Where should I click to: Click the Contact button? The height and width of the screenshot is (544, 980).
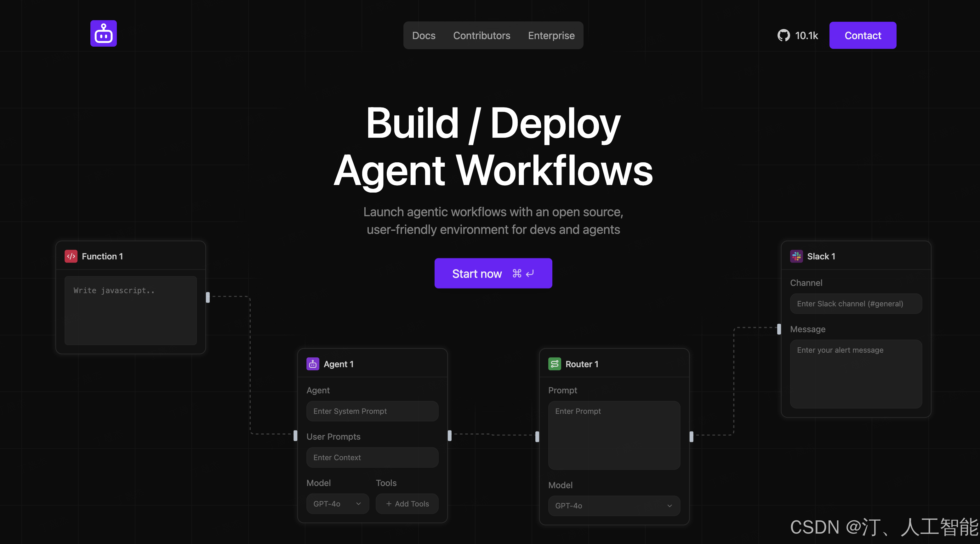(863, 35)
